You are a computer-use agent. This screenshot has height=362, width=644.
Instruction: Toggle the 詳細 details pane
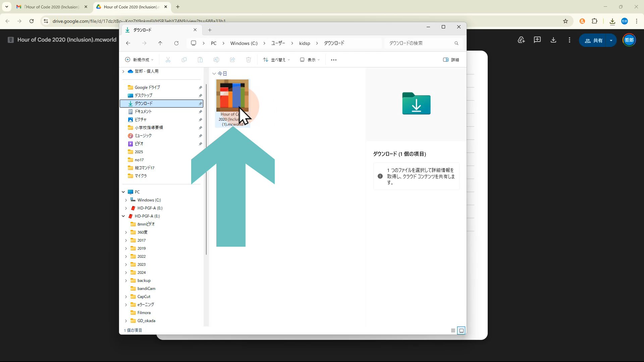point(451,60)
